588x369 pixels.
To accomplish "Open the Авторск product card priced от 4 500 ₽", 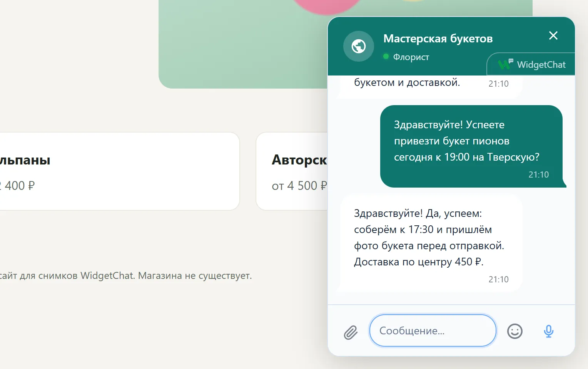I will 292,171.
